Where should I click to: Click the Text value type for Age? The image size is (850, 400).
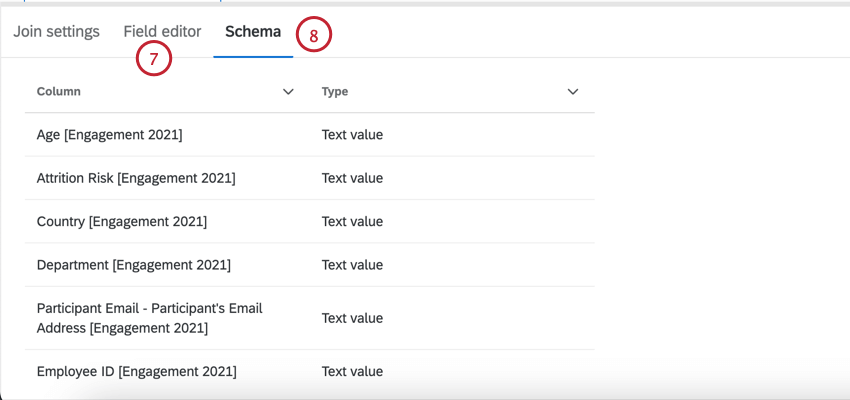(x=352, y=135)
